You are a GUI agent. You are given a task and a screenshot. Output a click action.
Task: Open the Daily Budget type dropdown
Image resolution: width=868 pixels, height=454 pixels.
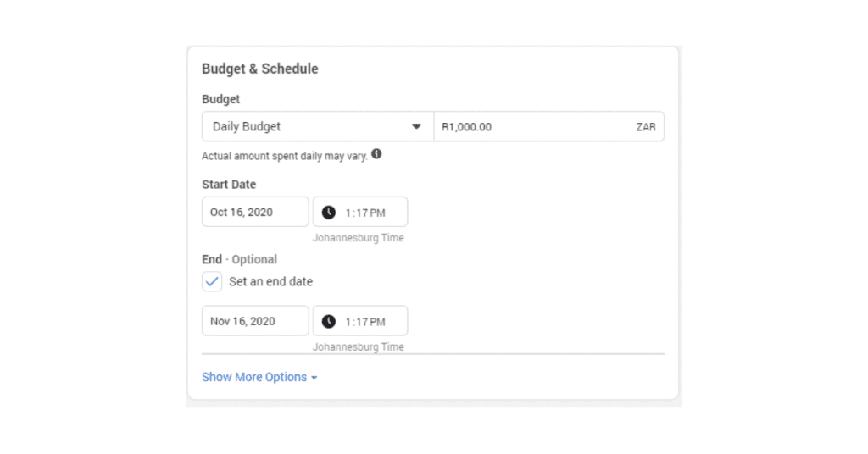pos(318,127)
